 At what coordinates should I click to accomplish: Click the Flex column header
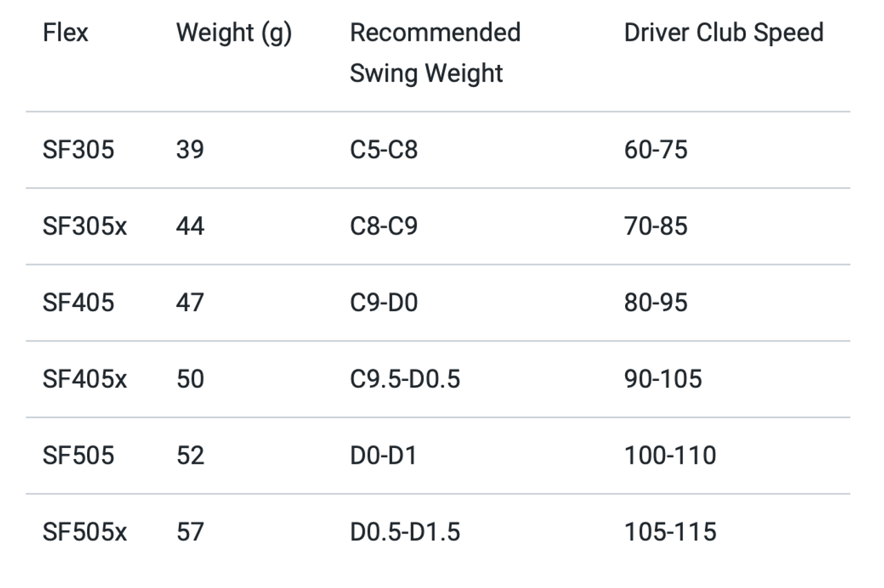(x=66, y=32)
